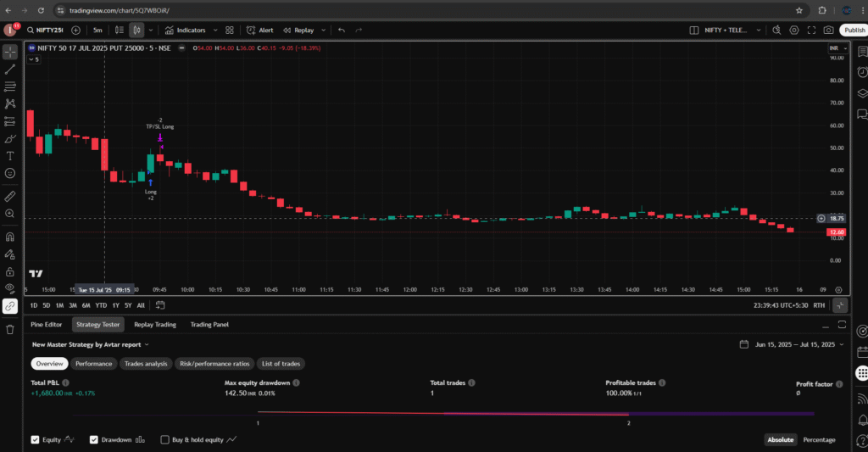Open the layout setup selector icon
This screenshot has width=868, height=452.
[x=693, y=30]
